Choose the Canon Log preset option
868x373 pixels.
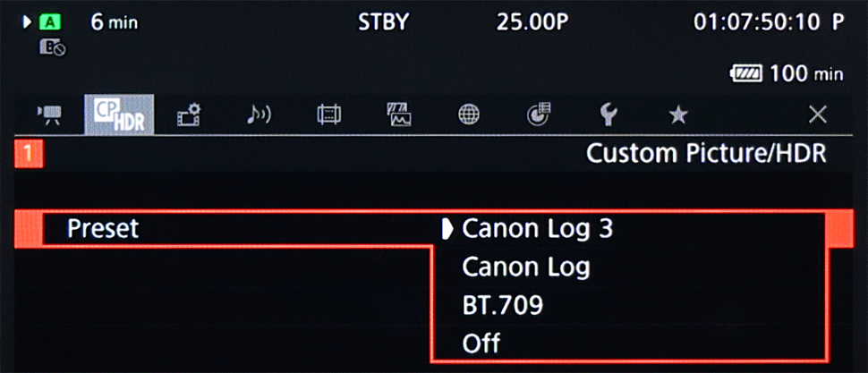point(526,267)
